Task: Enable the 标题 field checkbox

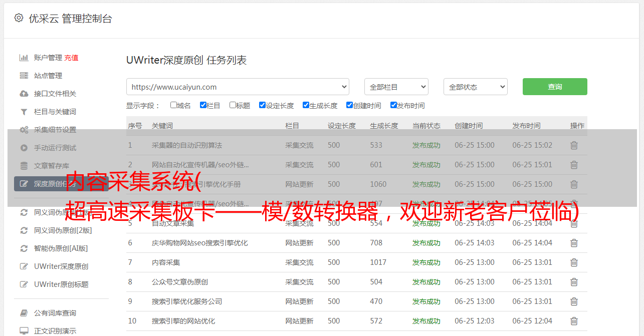Action: coord(233,105)
